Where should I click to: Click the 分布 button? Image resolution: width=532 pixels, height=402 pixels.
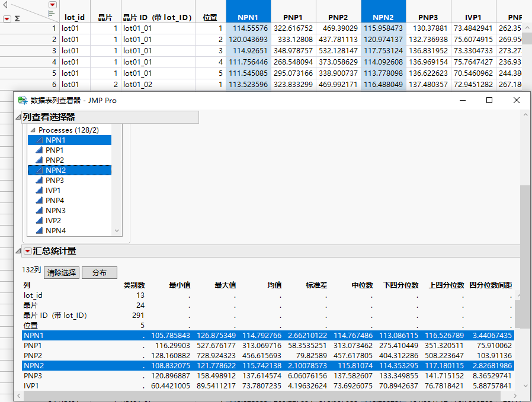point(99,273)
